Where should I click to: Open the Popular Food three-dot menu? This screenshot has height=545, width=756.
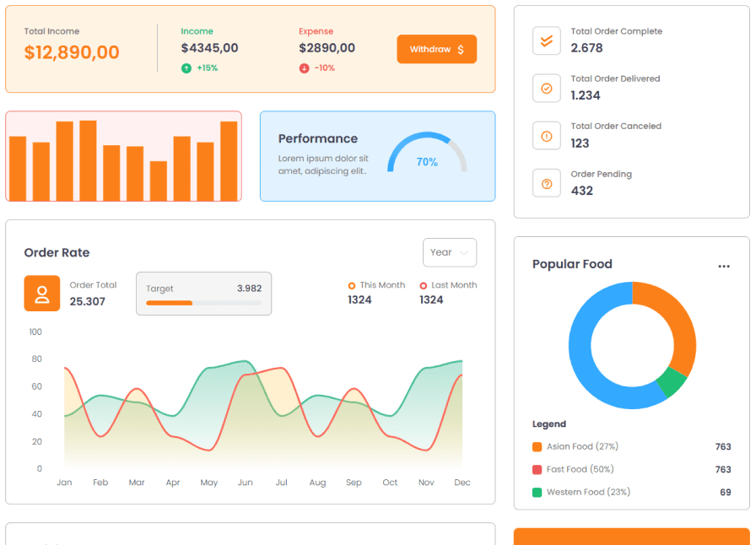click(724, 266)
